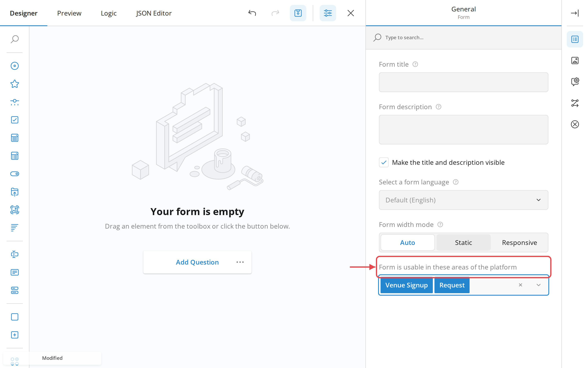Select the Dynamic Panel plus icon
588x368 pixels.
point(14,335)
